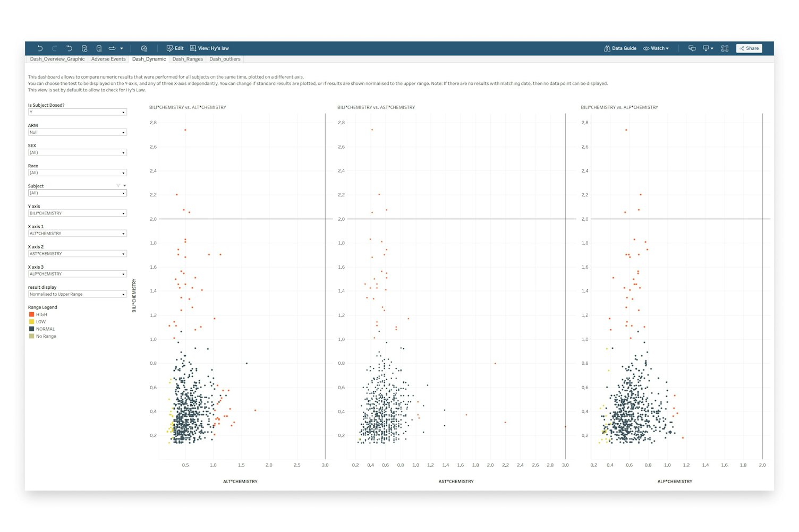The height and width of the screenshot is (532, 799).
Task: Open the View: Hy's law selector
Action: [x=209, y=48]
